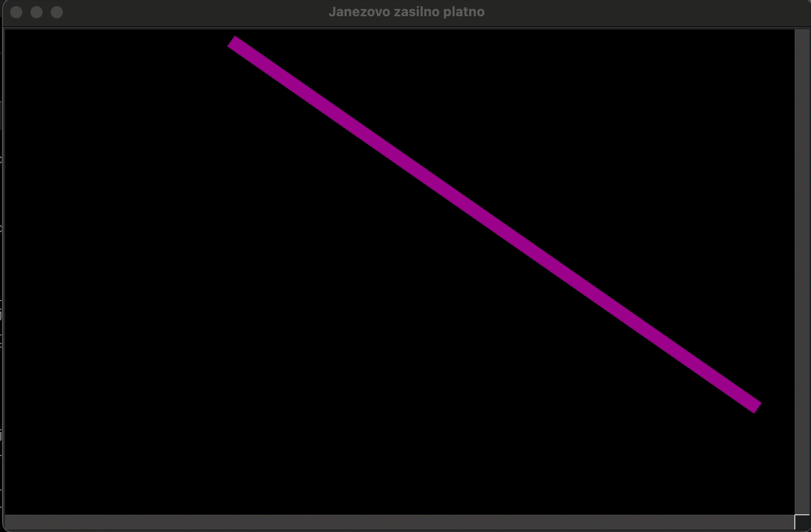Screen dimensions: 811x532
Task: Click the top-left corner of the black canvas
Action: pos(7,31)
